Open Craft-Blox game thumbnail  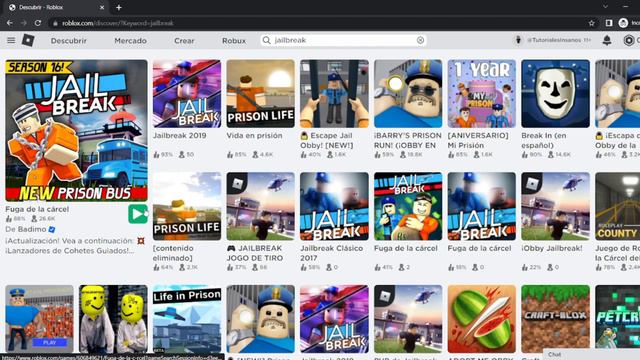(x=556, y=319)
